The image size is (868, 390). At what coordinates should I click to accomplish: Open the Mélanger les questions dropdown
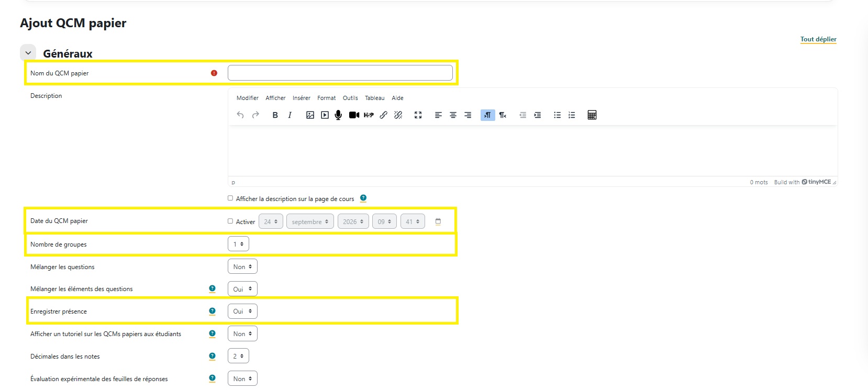tap(242, 266)
